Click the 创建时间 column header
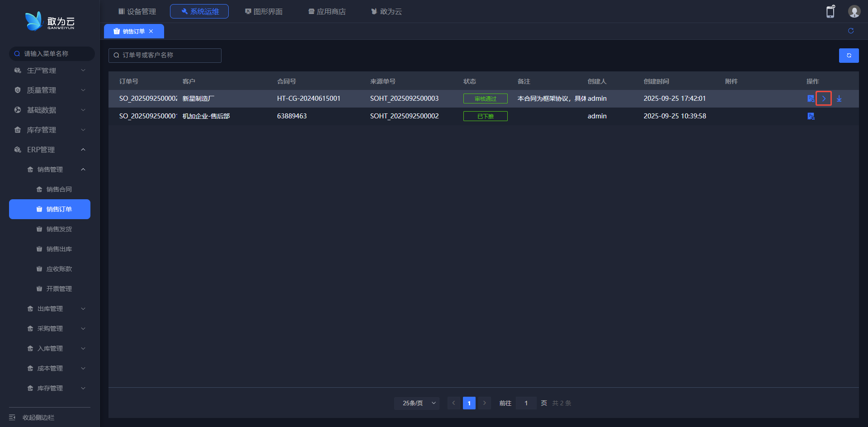Viewport: 868px width, 427px height. [x=656, y=81]
